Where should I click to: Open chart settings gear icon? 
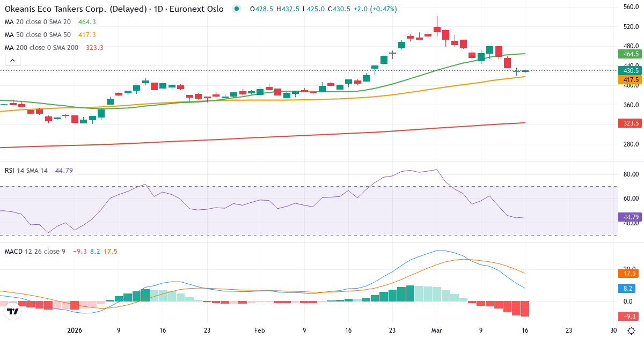tap(632, 330)
